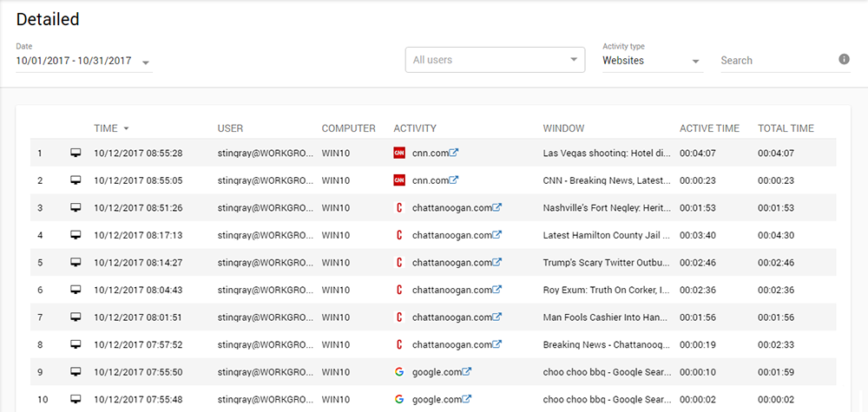Click the monitor icon in row 7
This screenshot has height=412, width=868.
point(76,317)
